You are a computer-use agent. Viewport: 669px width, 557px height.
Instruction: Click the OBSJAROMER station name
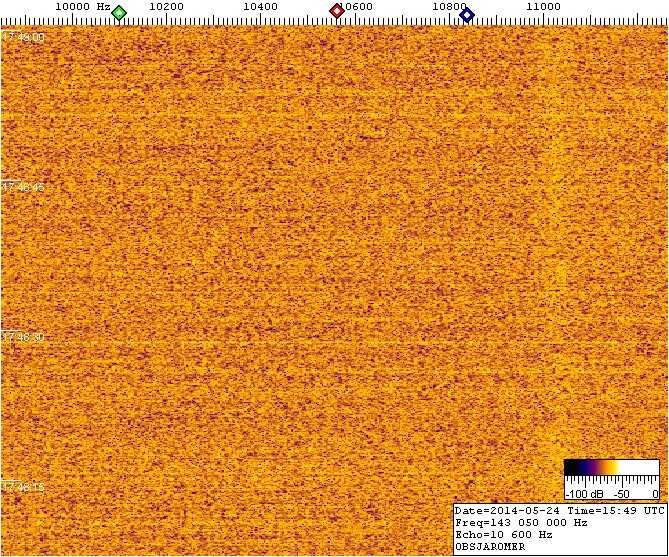pyautogui.click(x=490, y=547)
